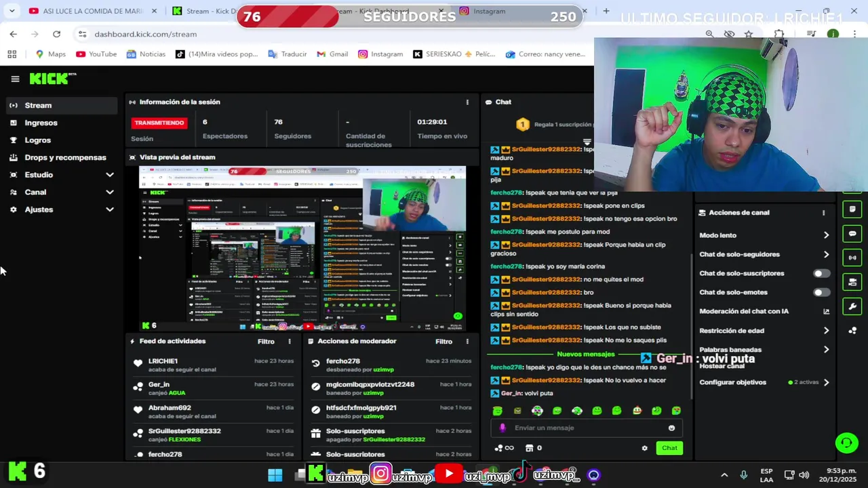868x488 pixels.
Task: Click the broadcast signal icon in right rail
Action: pos(852,258)
